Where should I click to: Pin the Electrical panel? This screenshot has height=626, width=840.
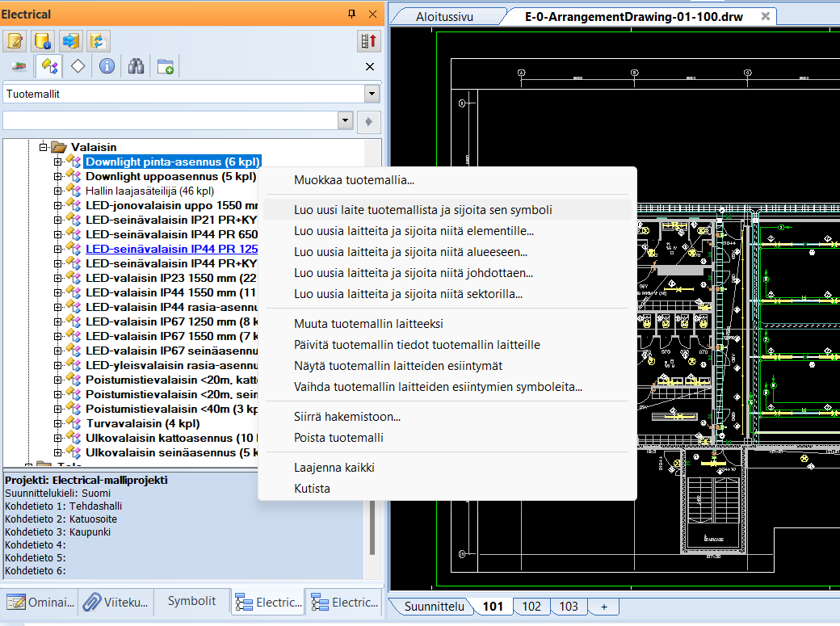coord(351,15)
